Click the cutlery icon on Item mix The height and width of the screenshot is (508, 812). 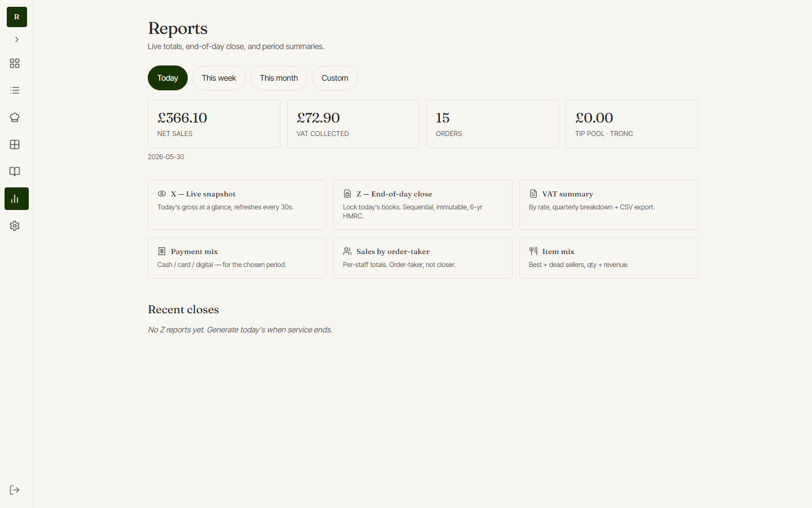[x=533, y=251]
